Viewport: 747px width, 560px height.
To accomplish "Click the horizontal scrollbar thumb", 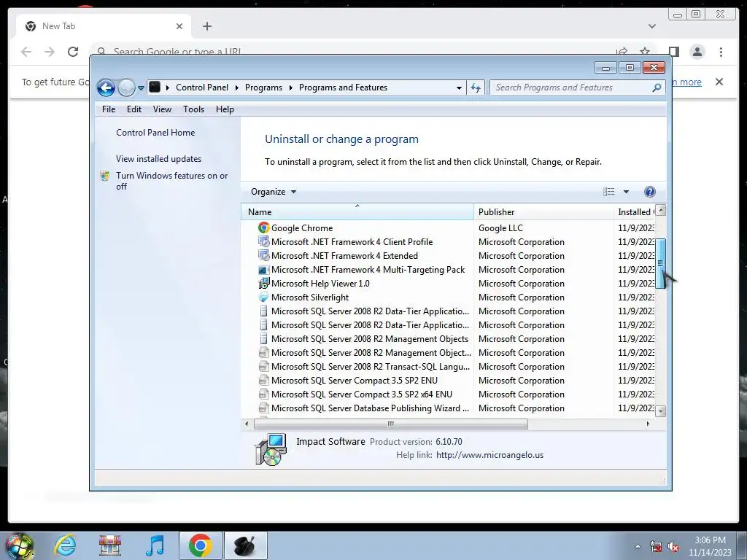I will tap(391, 424).
